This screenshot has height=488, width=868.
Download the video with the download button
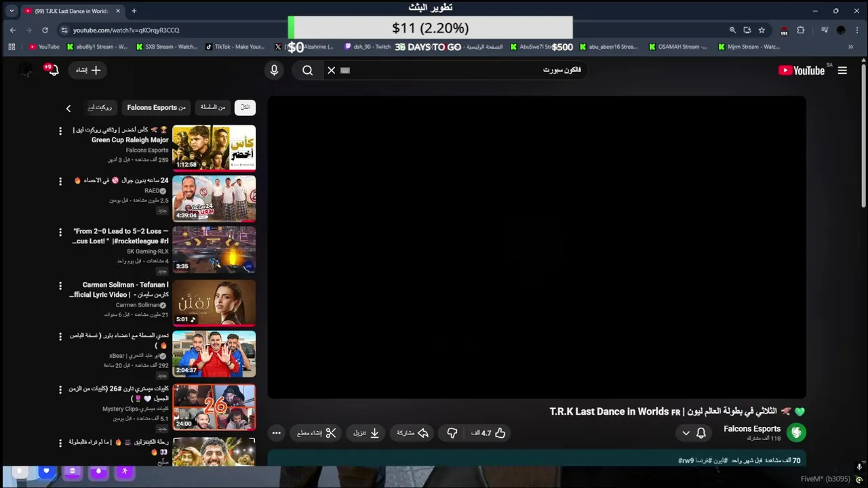coord(366,433)
